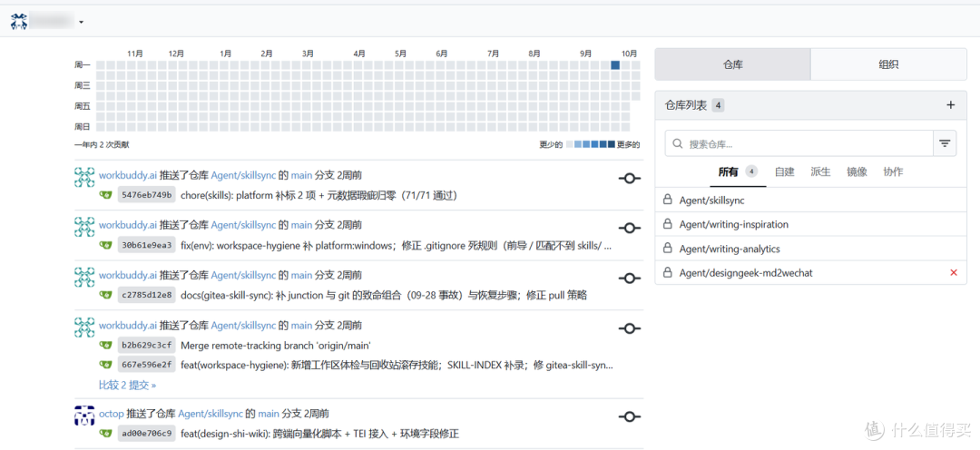980x450 pixels.
Task: Open the Agent/designgeek-md2wechat repository
Action: [746, 272]
